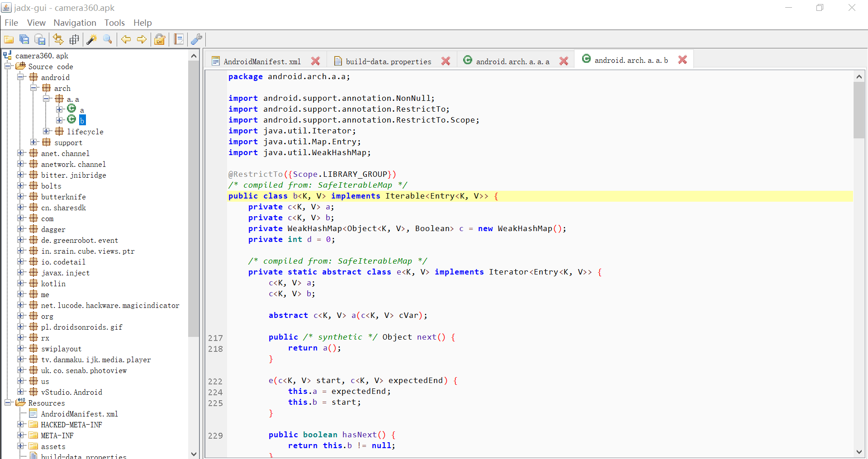Select the dagger package
This screenshot has width=868, height=459.
pyautogui.click(x=53, y=229)
